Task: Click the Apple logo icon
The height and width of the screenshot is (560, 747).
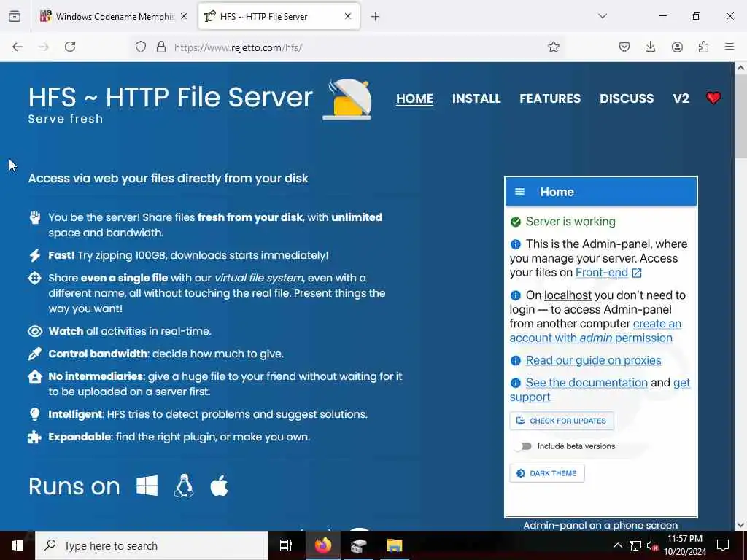Action: 219,486
